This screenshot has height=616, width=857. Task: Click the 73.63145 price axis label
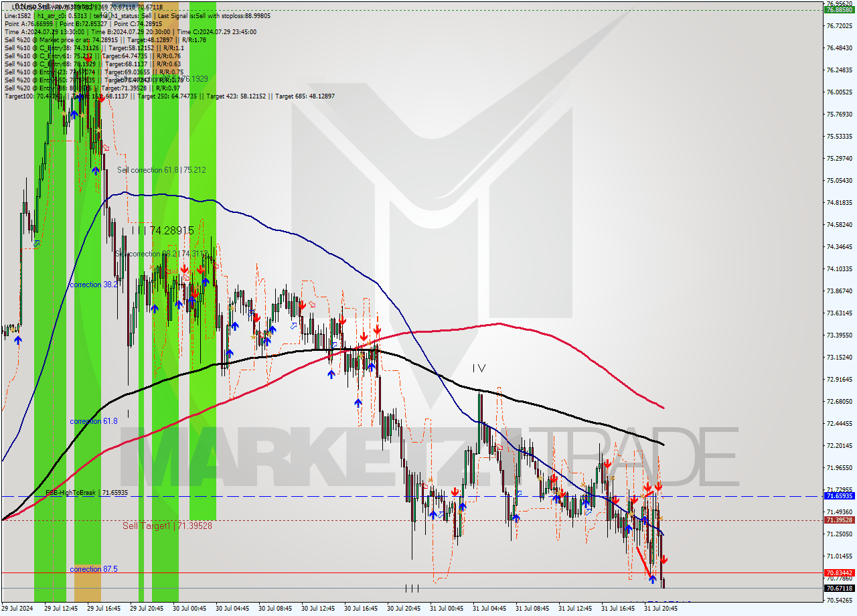(840, 313)
